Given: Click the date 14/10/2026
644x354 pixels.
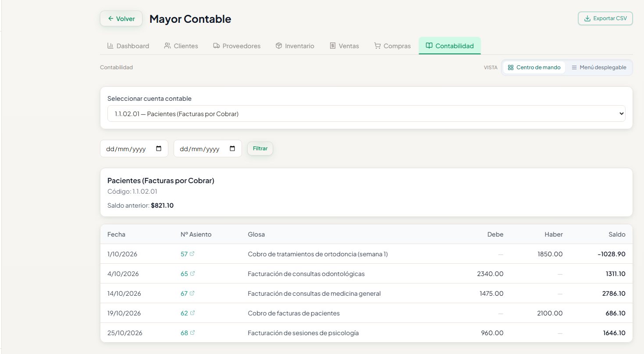Looking at the screenshot, I should pos(124,293).
